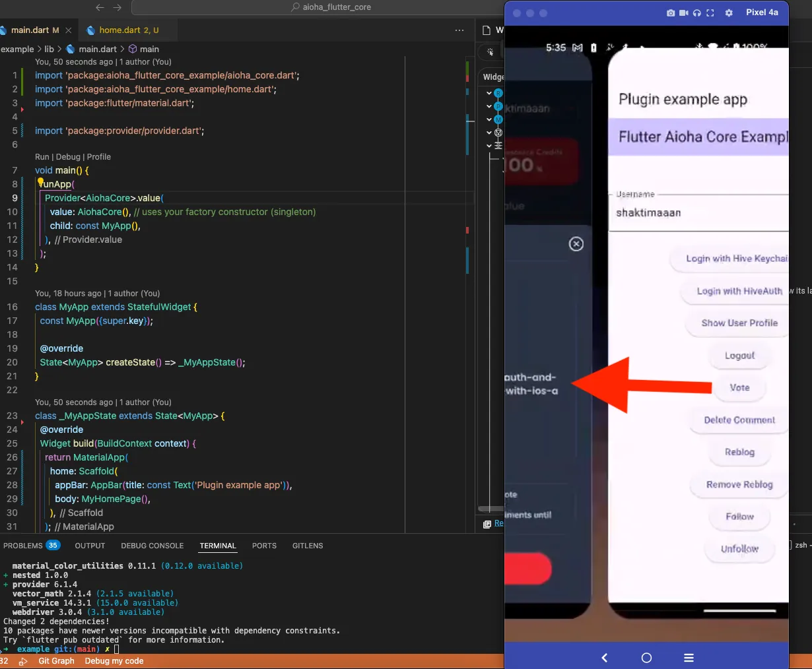Toggle emulator fullscreen with the frame icon

(710, 13)
